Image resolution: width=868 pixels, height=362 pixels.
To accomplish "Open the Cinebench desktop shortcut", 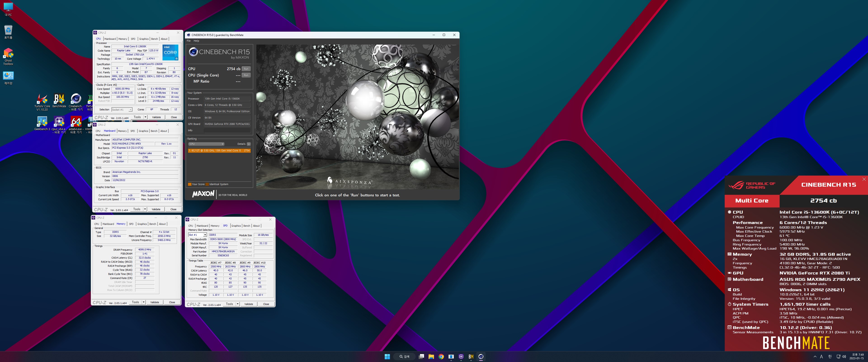I will pos(76,102).
